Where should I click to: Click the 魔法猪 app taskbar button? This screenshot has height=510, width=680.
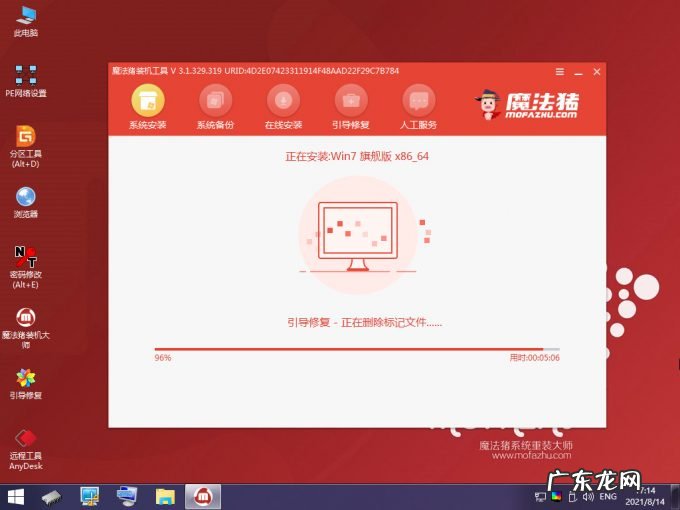203,497
